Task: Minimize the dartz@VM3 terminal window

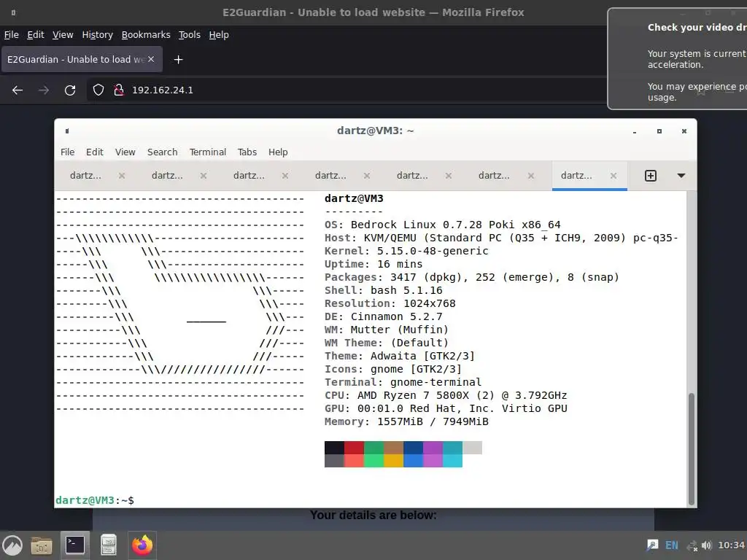Action: pos(635,131)
